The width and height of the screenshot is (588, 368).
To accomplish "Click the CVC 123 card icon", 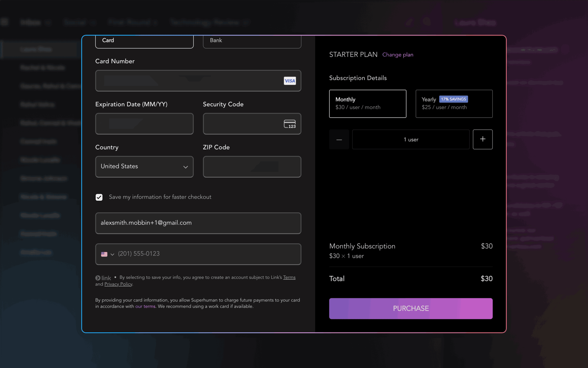I will (x=290, y=124).
